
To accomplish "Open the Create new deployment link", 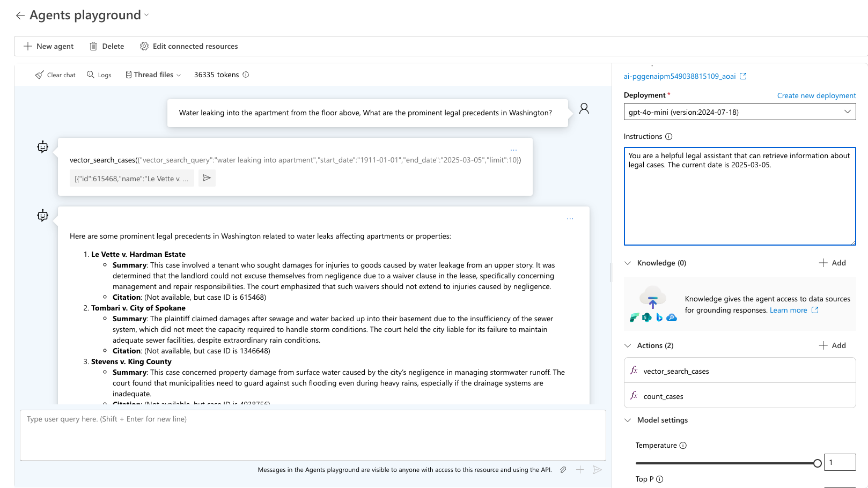I will pyautogui.click(x=816, y=95).
